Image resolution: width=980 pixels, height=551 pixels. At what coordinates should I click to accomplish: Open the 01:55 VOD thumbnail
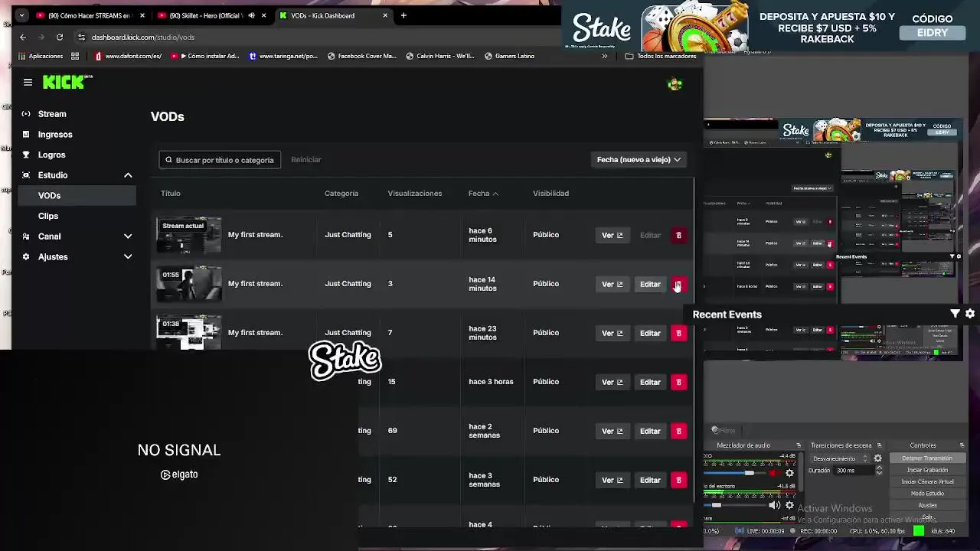189,284
